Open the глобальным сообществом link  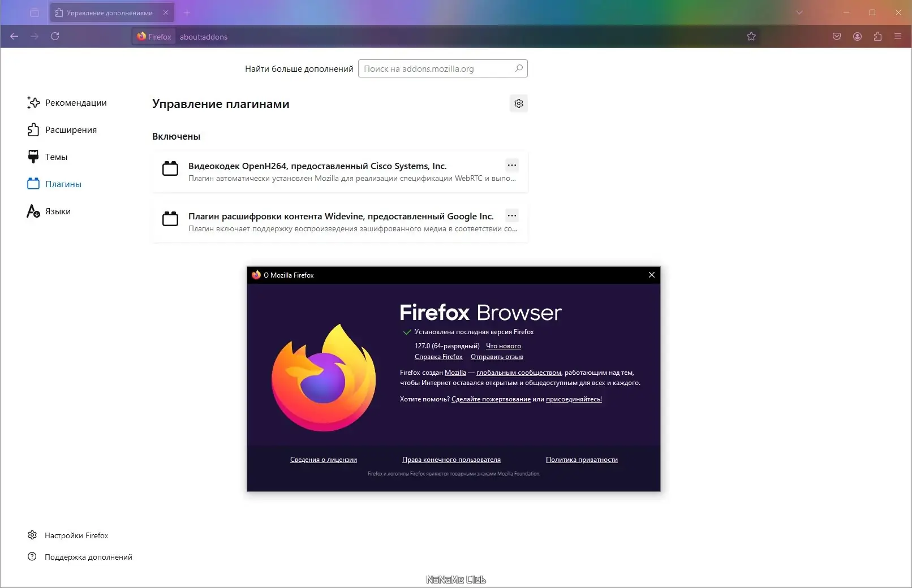(x=519, y=373)
